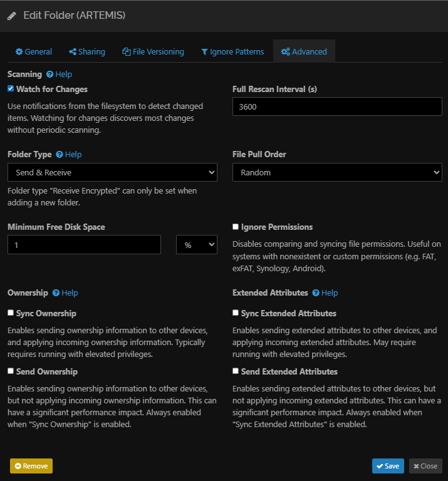The height and width of the screenshot is (481, 448).
Task: Click the Extended Attributes help icon
Action: click(316, 293)
